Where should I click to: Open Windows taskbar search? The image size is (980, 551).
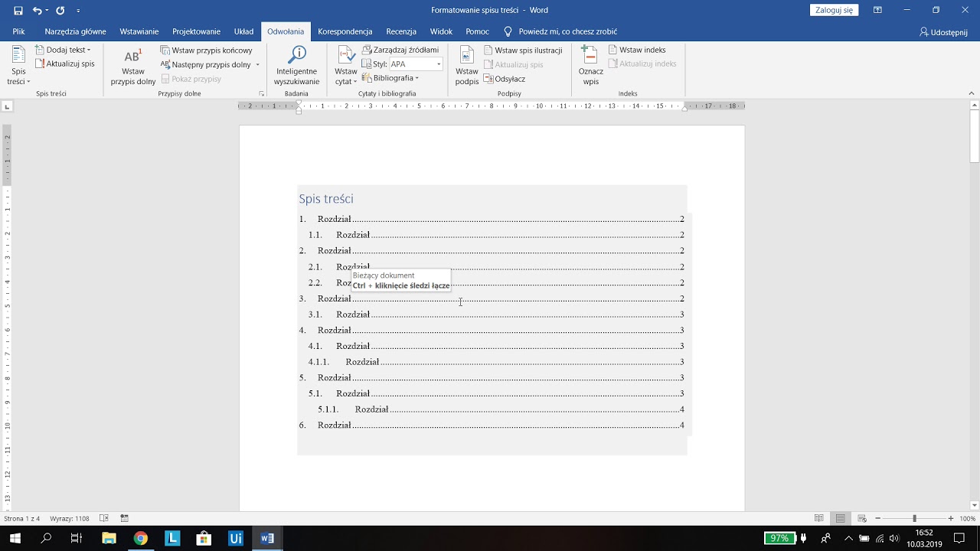pyautogui.click(x=47, y=538)
